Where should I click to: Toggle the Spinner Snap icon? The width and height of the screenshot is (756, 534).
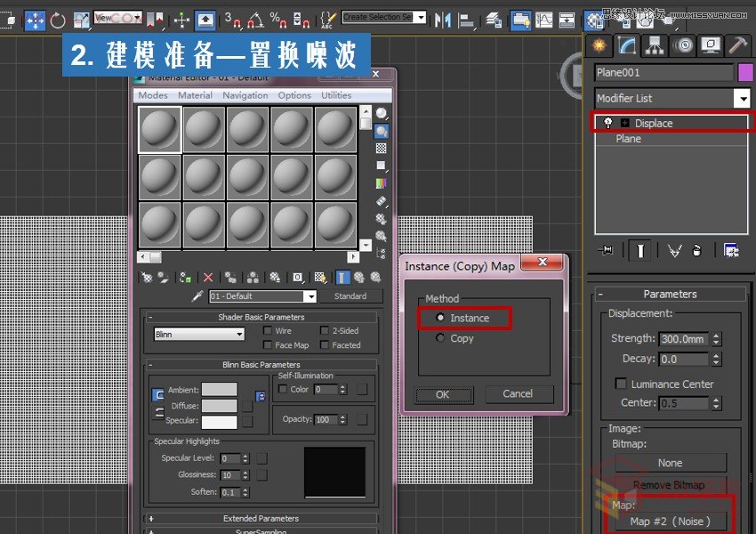point(302,20)
